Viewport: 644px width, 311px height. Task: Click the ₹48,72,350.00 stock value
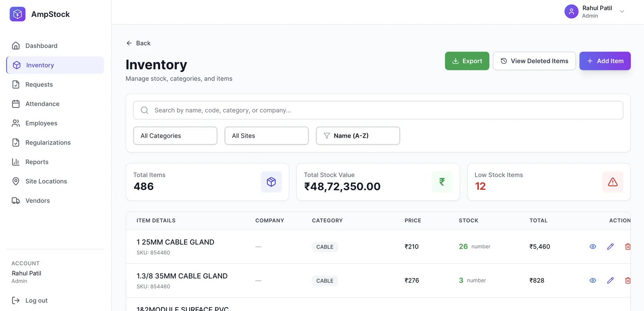342,186
